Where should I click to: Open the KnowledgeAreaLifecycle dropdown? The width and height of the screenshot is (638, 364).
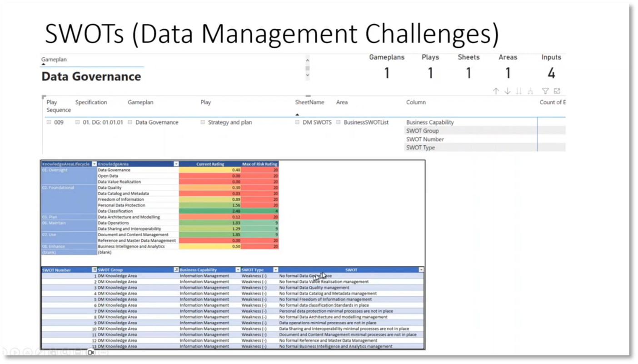coord(94,164)
